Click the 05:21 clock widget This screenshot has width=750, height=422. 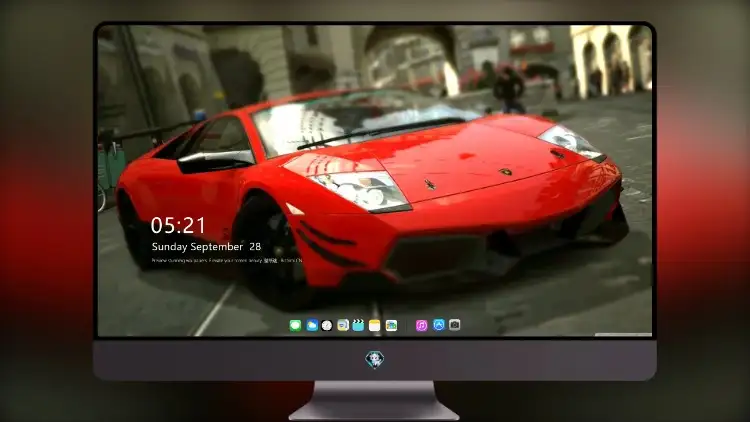178,225
